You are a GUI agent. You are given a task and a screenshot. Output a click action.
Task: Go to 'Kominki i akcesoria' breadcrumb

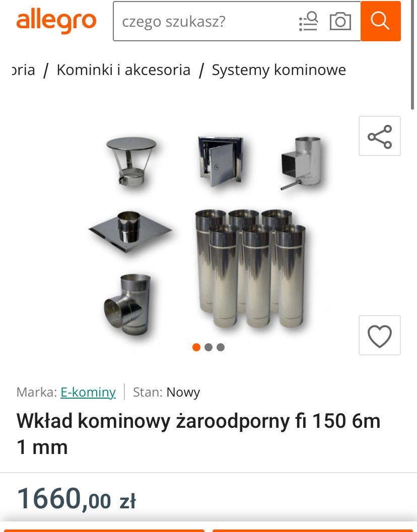pos(123,70)
